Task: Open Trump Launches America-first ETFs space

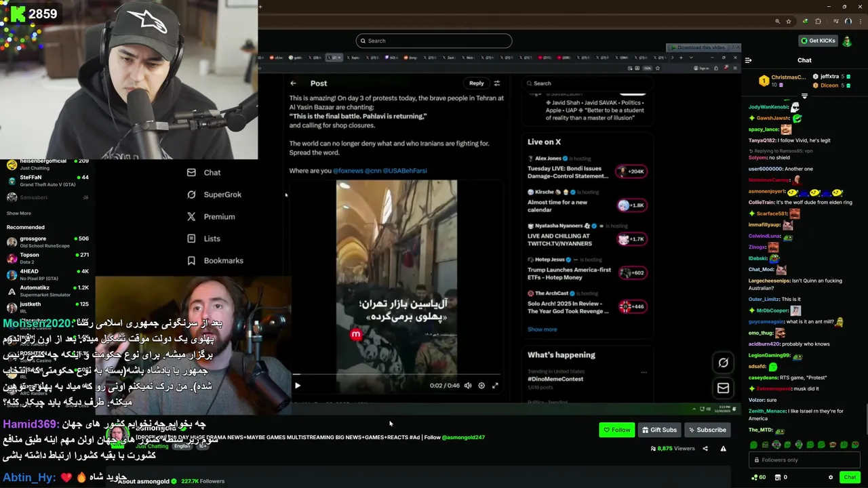Action: [587, 269]
